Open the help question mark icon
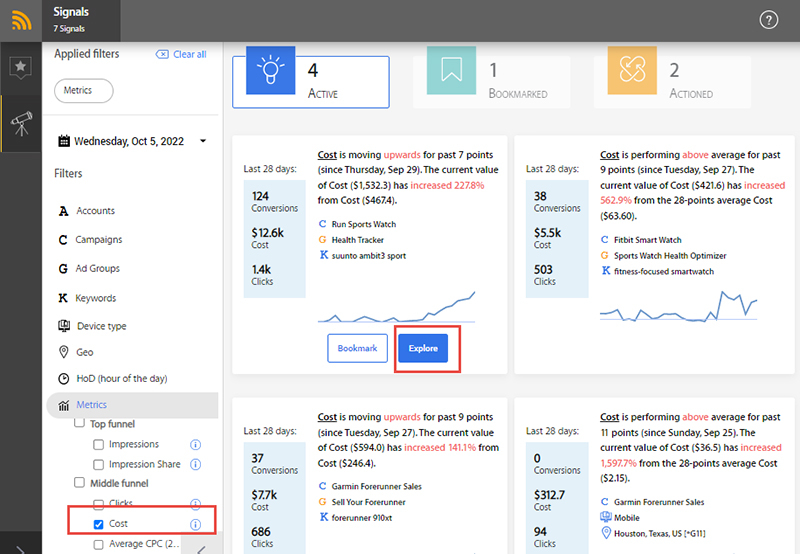 click(x=768, y=20)
